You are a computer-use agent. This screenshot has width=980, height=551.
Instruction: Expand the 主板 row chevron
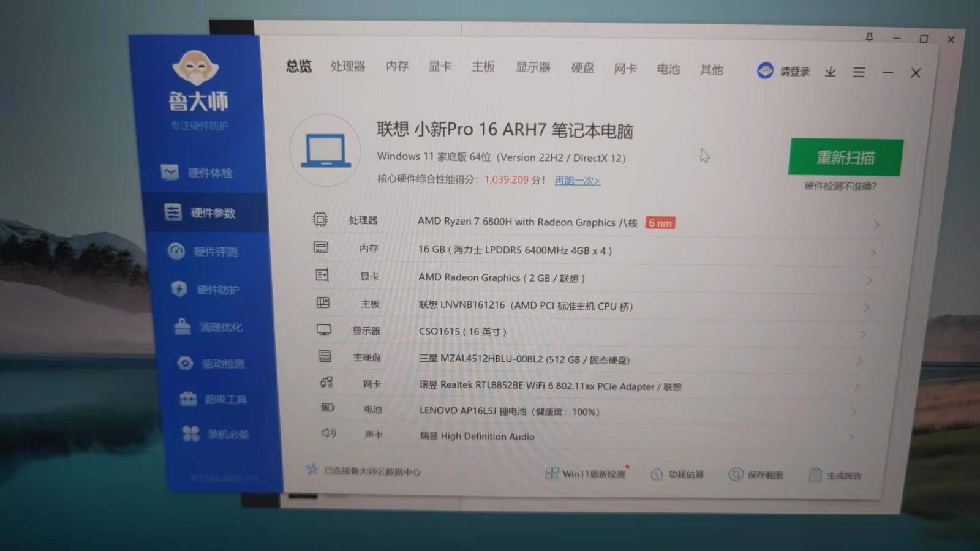[866, 307]
